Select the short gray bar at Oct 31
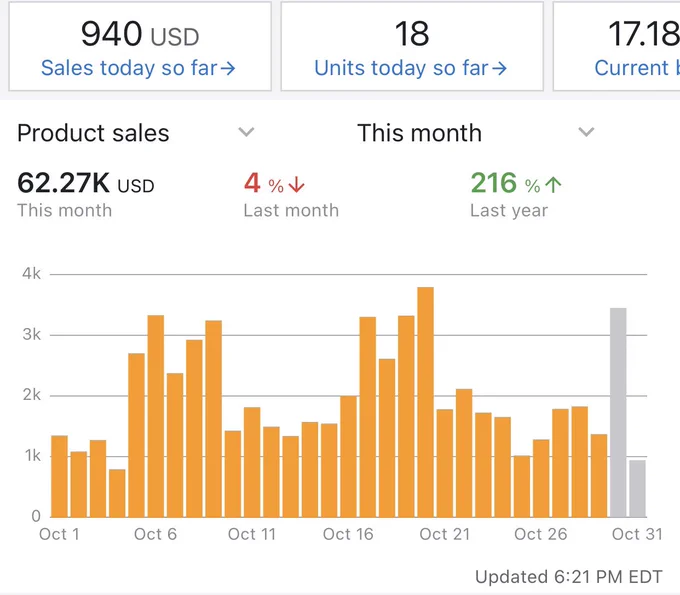680x595 pixels. coord(638,489)
